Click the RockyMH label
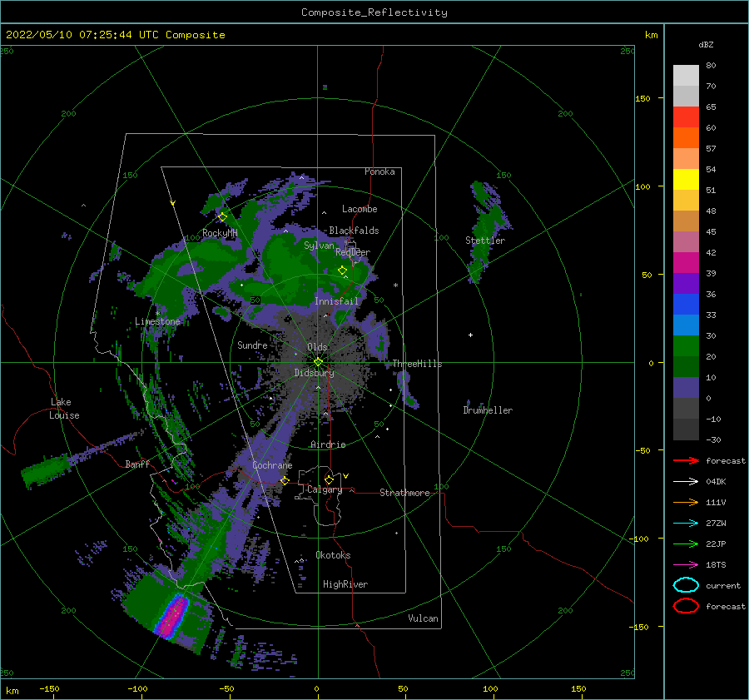Screen dimensions: 749x700 point(220,233)
